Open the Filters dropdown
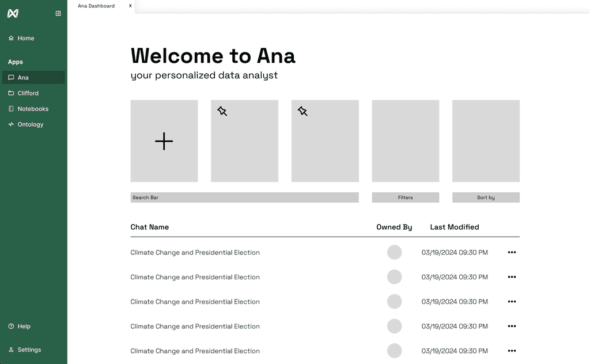Screen dimensions: 590x364 (x=405, y=198)
